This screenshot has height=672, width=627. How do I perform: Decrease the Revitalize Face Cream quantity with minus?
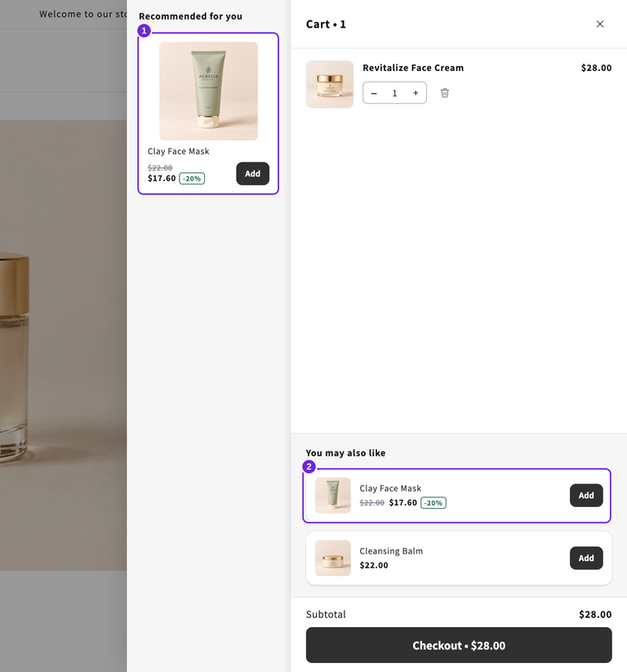click(x=374, y=93)
